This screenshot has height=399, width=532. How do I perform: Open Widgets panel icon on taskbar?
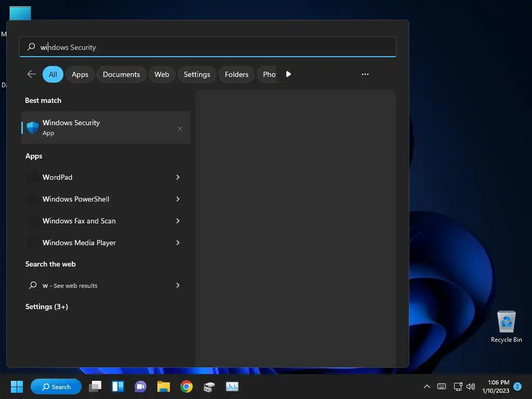tap(118, 387)
